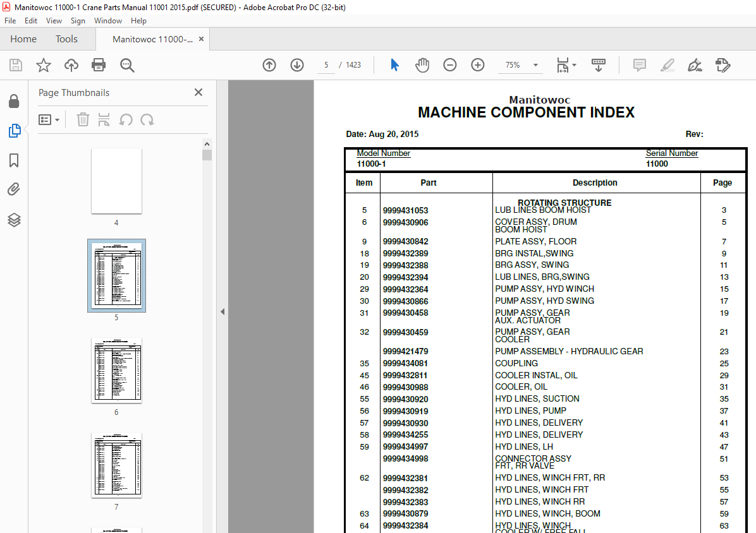Open the Window menu
The height and width of the screenshot is (533, 756).
[108, 21]
